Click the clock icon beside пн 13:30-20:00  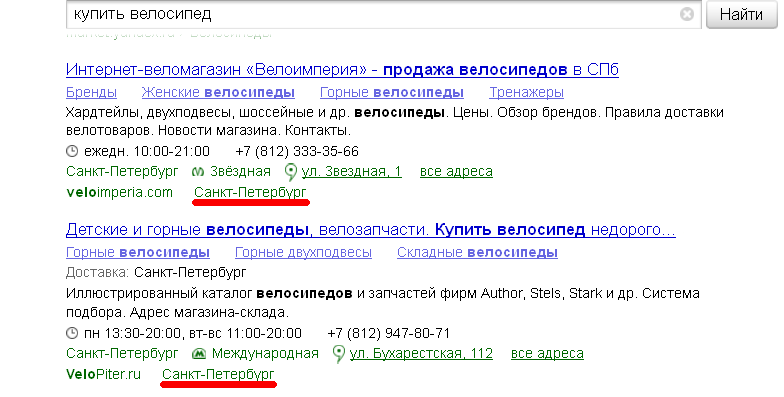72,333
